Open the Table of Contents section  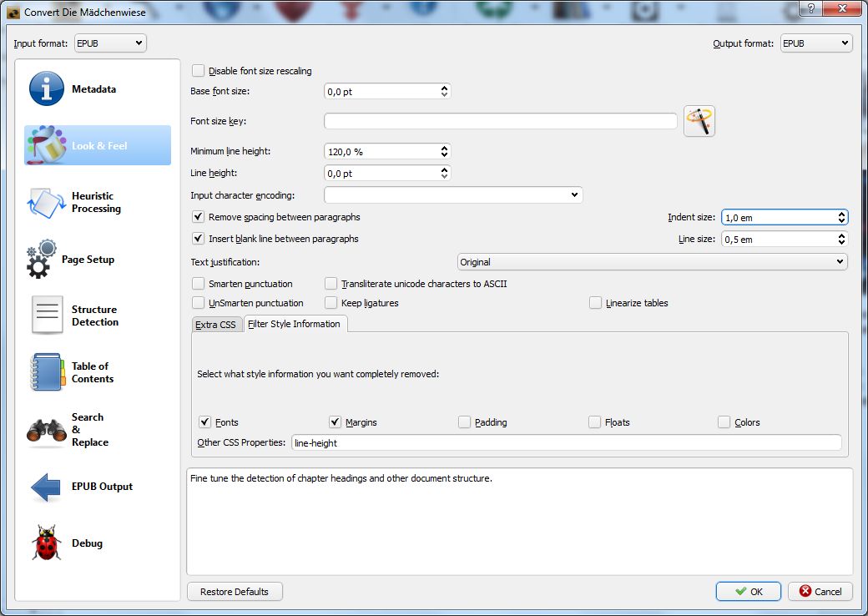coord(98,372)
